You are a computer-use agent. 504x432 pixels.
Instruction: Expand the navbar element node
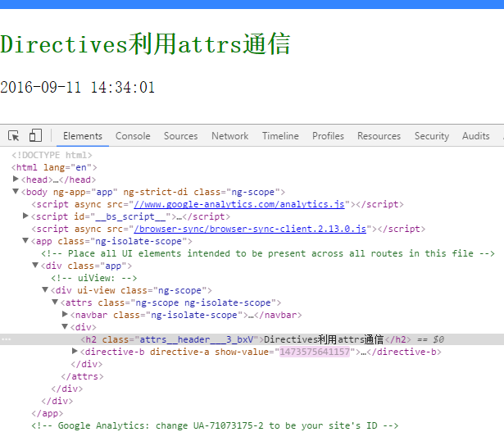click(65, 314)
